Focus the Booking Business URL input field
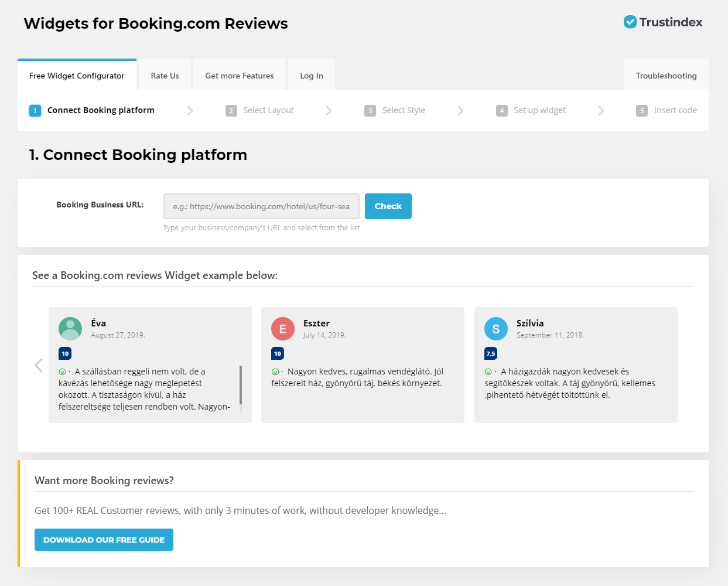Screen dimensions: 728x586 (x=261, y=206)
